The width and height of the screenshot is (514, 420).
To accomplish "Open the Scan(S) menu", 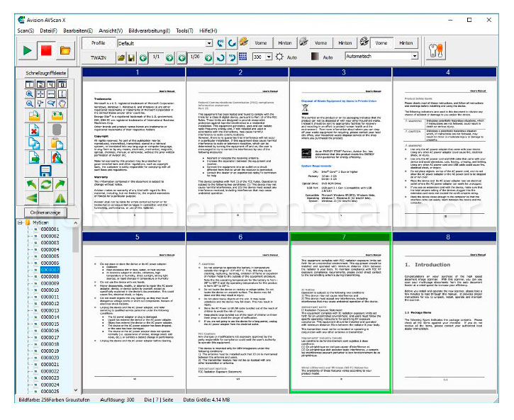I will 26,30.
